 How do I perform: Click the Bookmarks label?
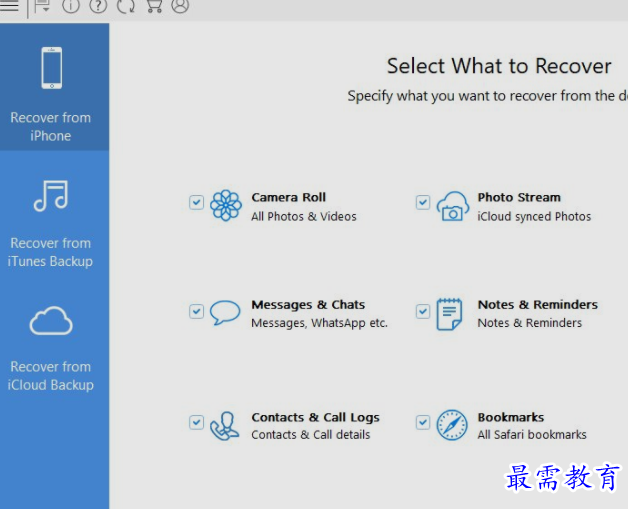point(511,417)
